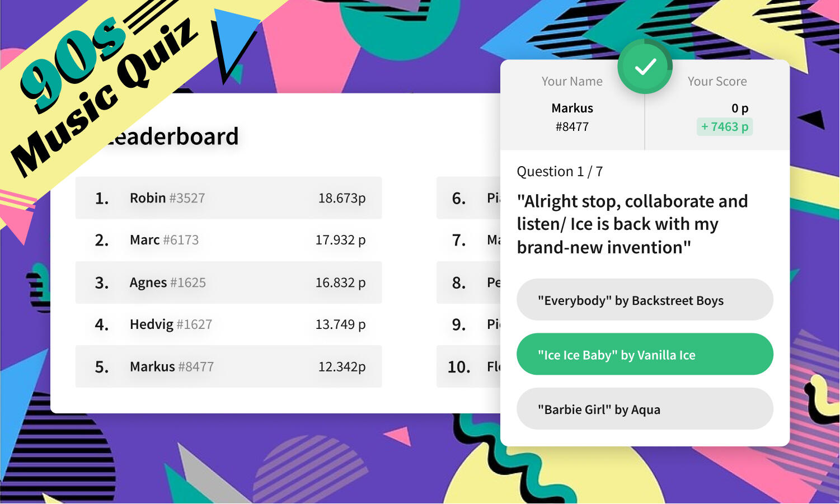
Task: Choose "Ice Ice Baby" by Vanilla Ice
Action: [645, 355]
